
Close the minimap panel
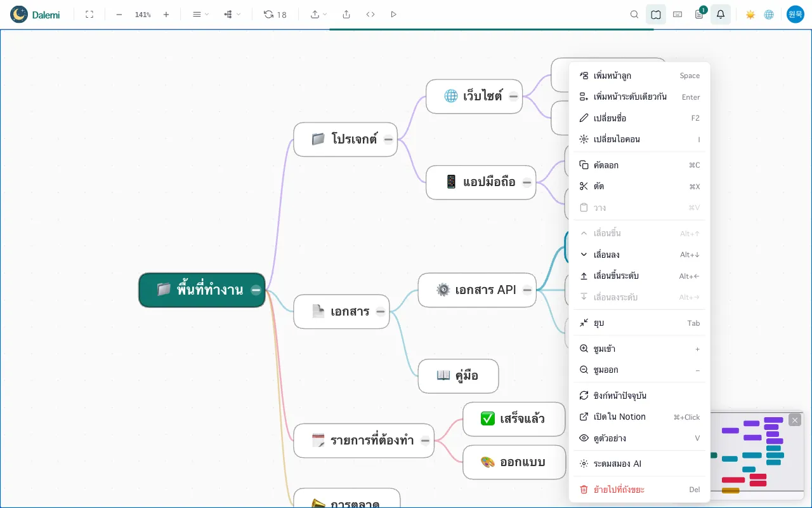(x=795, y=420)
